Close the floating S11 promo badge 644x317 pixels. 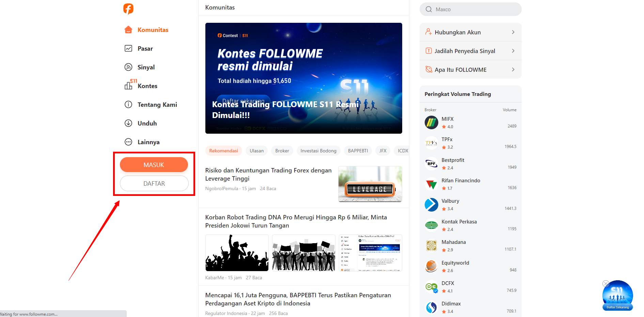click(606, 283)
